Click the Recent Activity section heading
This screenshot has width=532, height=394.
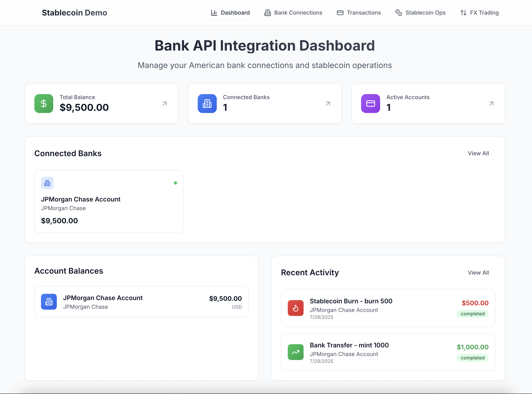pyautogui.click(x=310, y=273)
